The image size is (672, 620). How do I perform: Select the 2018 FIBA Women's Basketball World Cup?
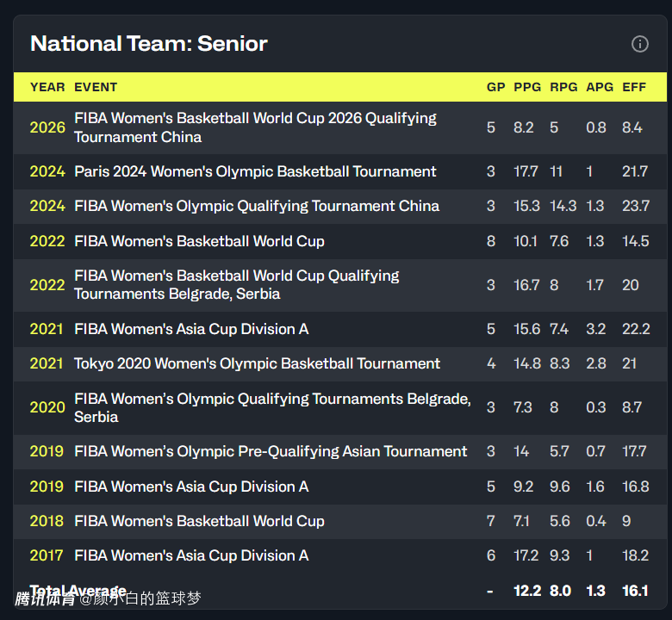(199, 521)
